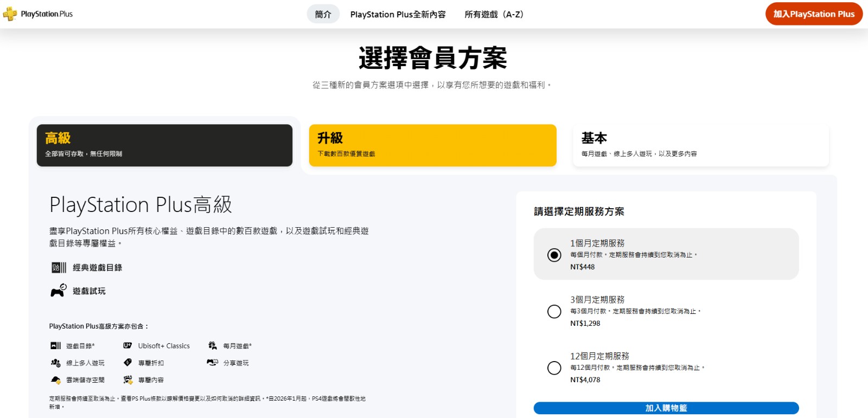Click the 專屬內容 exclusive content icon
This screenshot has width=868, height=418.
[128, 380]
